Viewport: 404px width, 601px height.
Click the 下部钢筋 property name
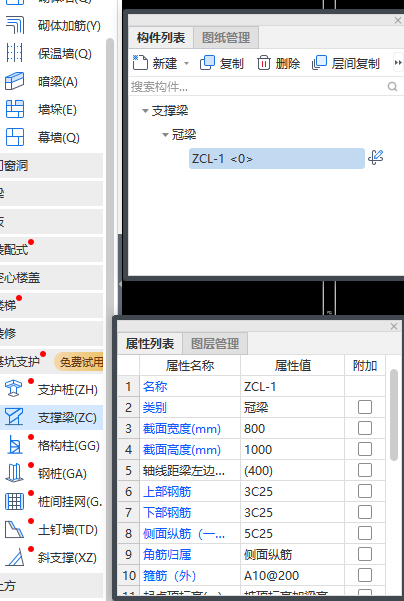[167, 512]
